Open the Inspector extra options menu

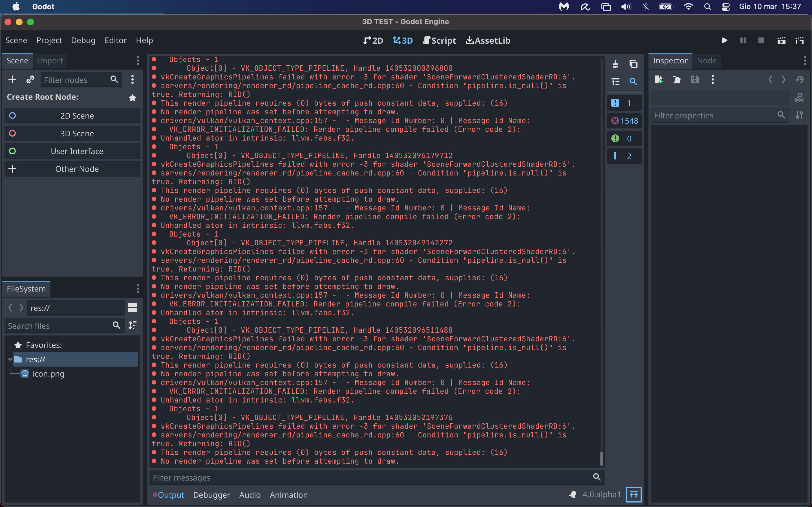tap(805, 60)
